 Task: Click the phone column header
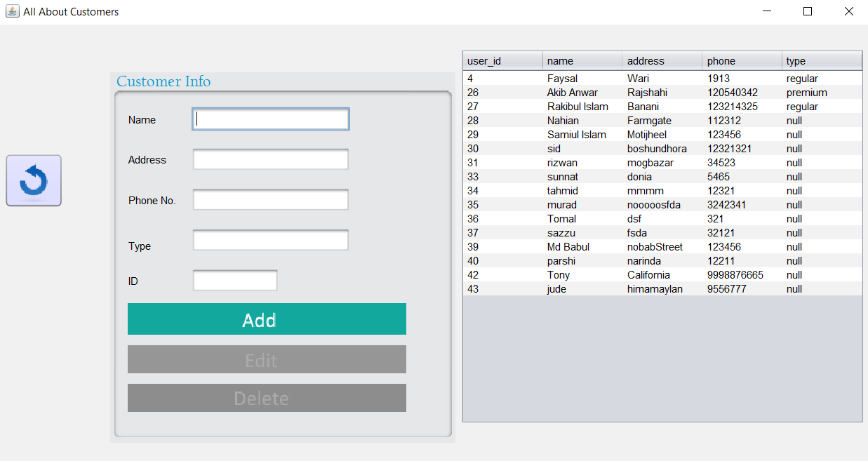(742, 61)
